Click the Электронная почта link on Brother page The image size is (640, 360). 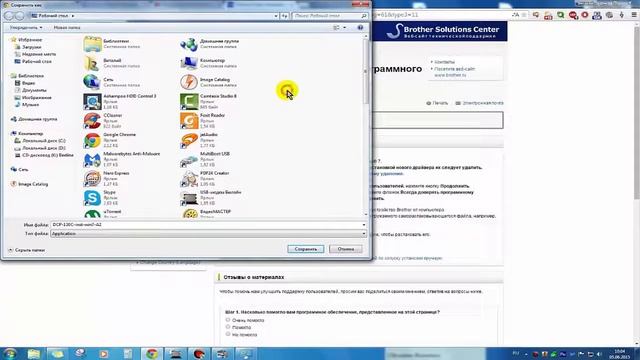pyautogui.click(x=479, y=103)
